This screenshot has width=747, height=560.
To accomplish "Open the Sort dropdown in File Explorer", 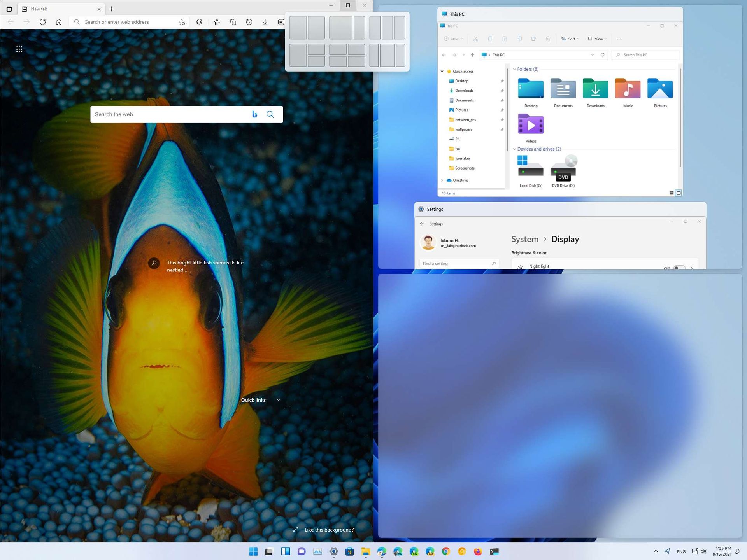I will coord(570,39).
